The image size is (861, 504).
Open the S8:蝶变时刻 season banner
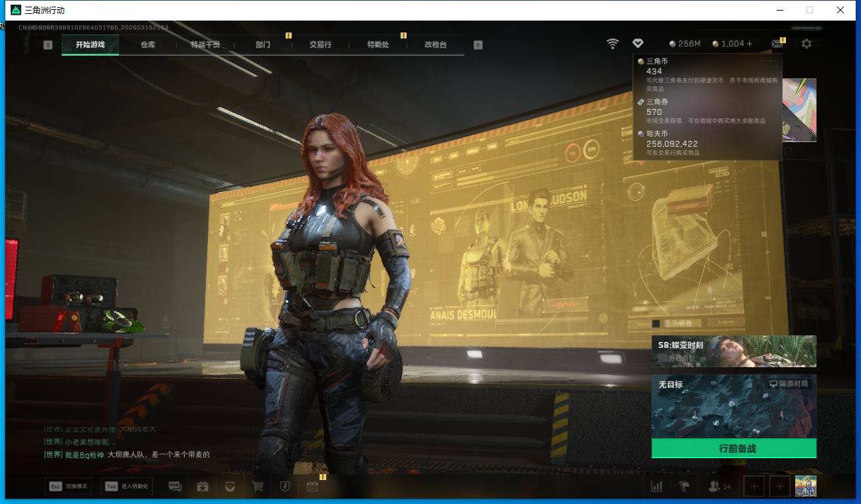[x=733, y=351]
